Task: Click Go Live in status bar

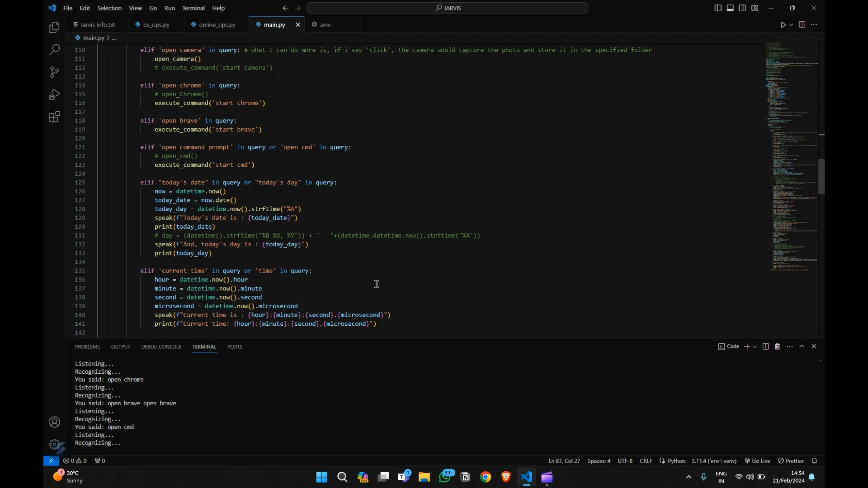Action: point(758,461)
